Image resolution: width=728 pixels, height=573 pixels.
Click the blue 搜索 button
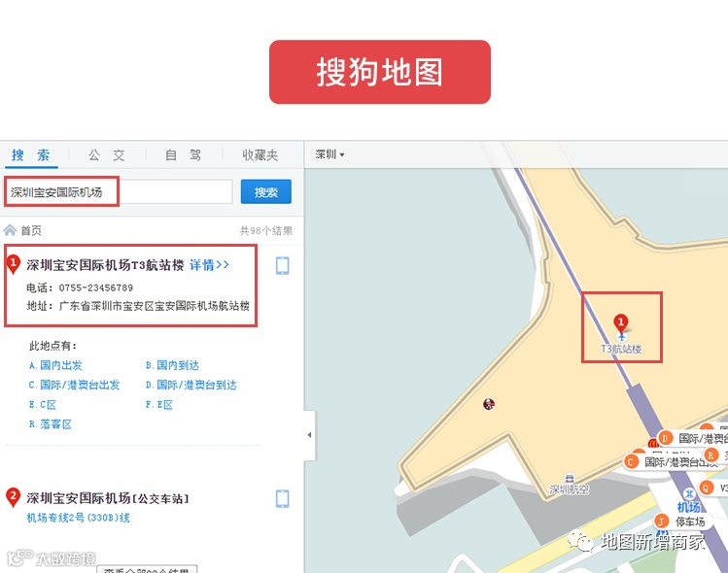click(266, 191)
